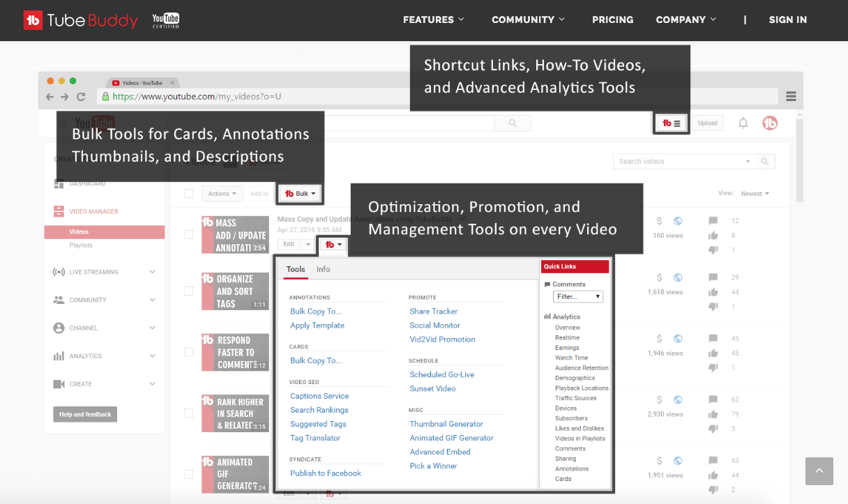Tick the checkbox for the Organize and Sort video
The width and height of the screenshot is (848, 504).
188,291
